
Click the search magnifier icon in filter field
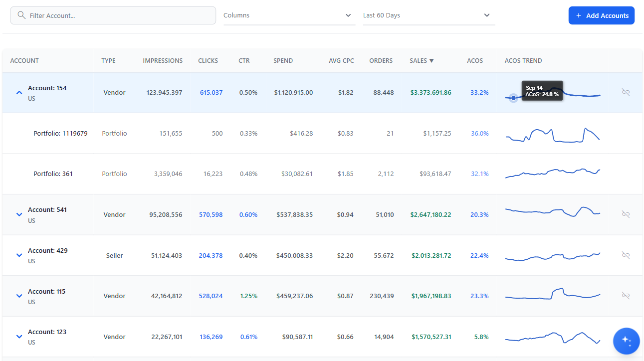click(20, 15)
